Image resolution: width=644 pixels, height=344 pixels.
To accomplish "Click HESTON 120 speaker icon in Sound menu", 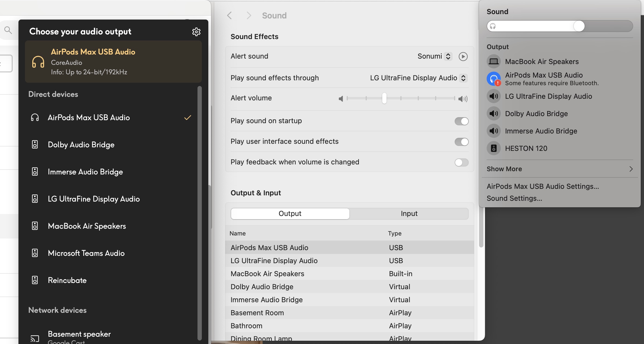I will [494, 148].
